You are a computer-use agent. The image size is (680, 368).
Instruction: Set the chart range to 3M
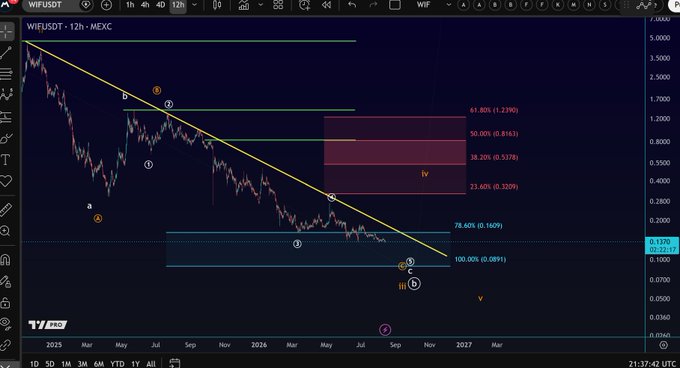pos(82,364)
